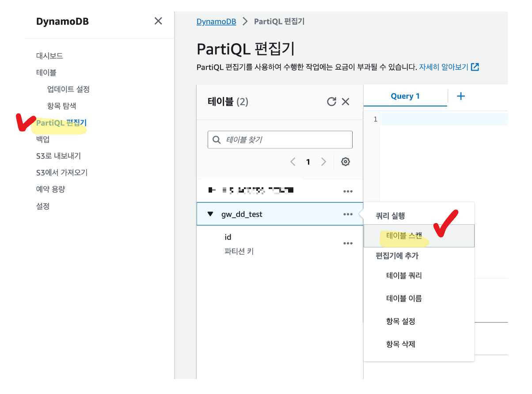Go to 업데이트 설정 in sidebar

[68, 89]
